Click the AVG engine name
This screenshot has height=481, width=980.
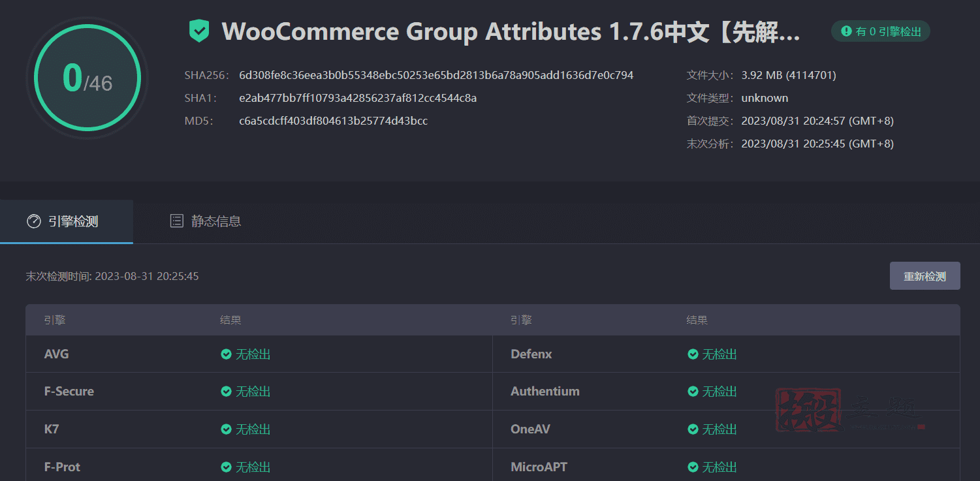pyautogui.click(x=56, y=354)
